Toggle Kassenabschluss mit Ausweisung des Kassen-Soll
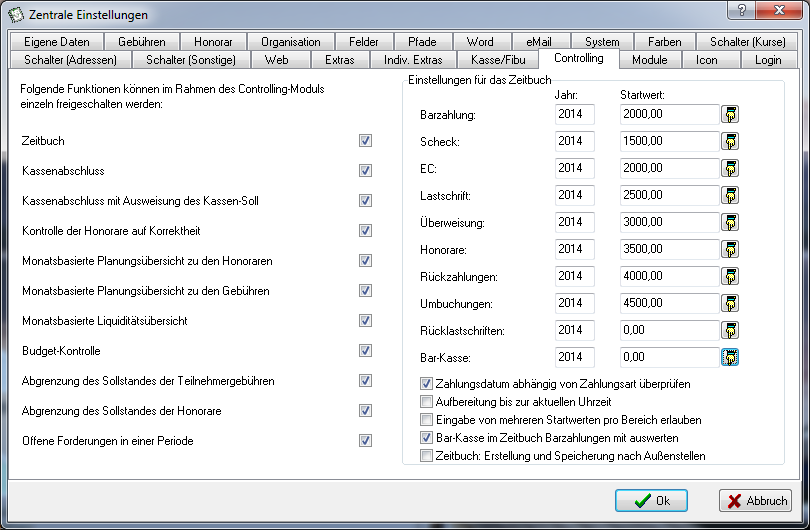Screen dimensions: 810x530 (365, 200)
